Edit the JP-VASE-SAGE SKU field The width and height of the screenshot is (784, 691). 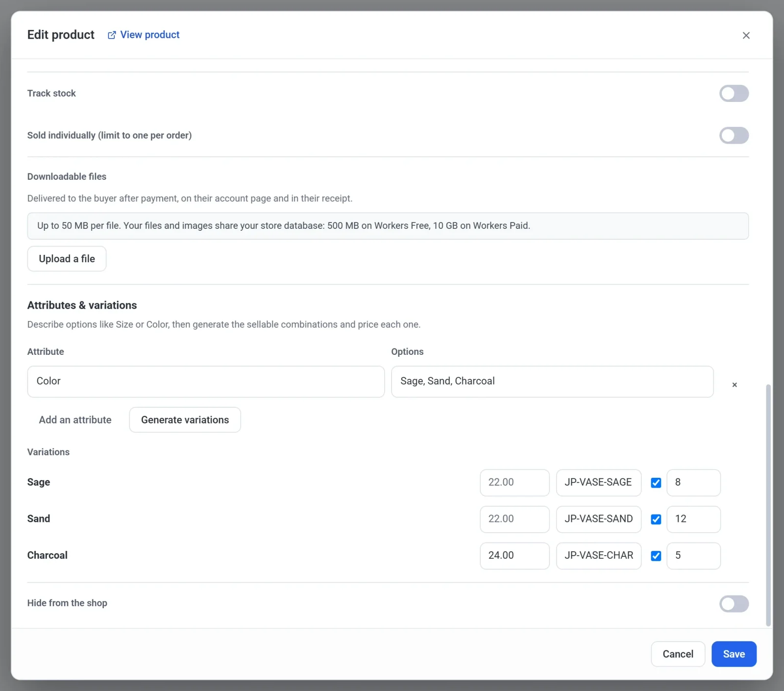click(x=599, y=483)
